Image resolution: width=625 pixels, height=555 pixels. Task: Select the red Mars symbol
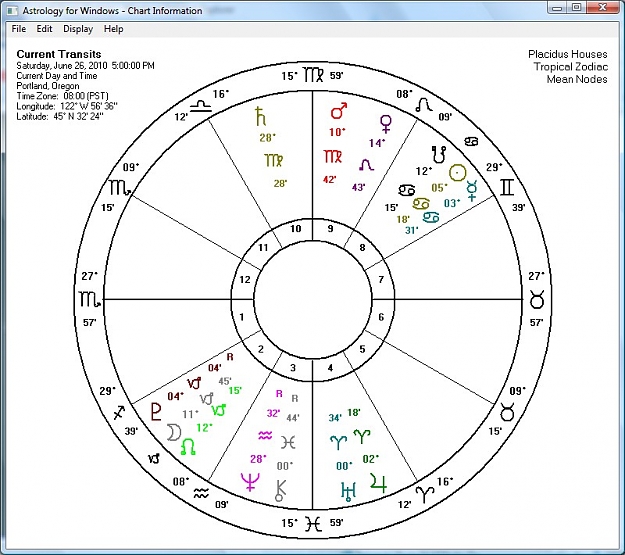(338, 111)
